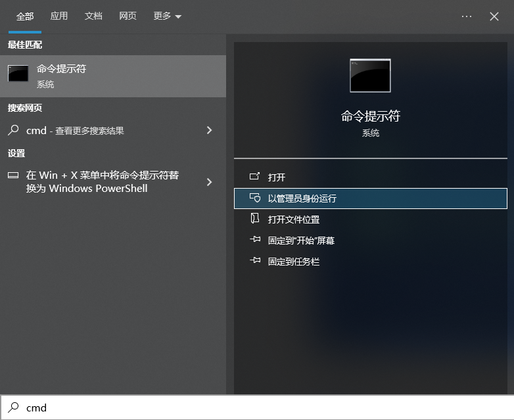Open the three-dots options menu
Screen dimensions: 514x420
(467, 16)
